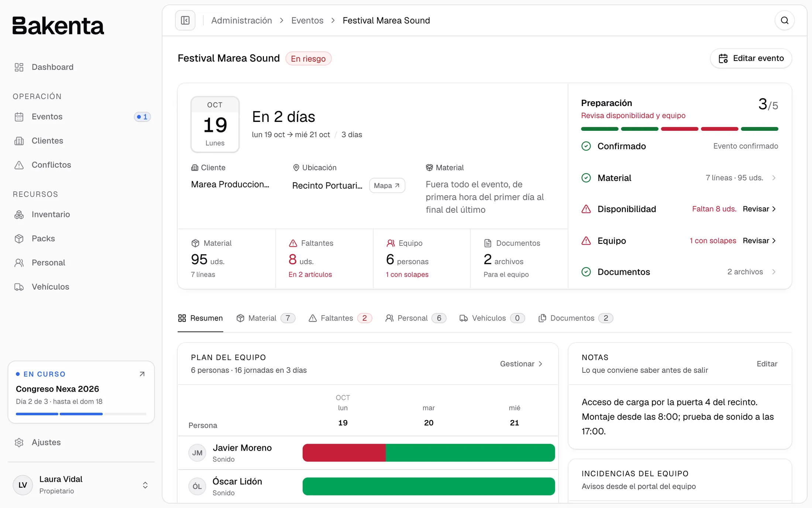This screenshot has height=508, width=812.
Task: Collapse the sidebar with the panel icon
Action: (185, 20)
